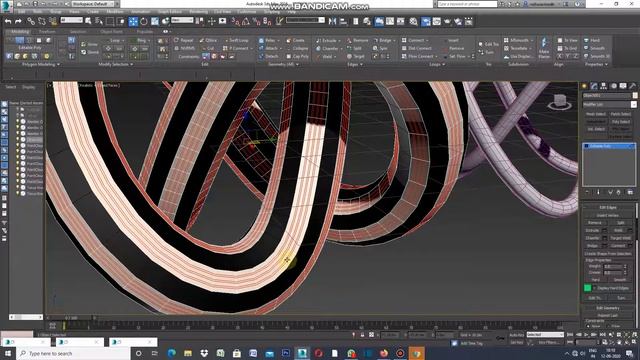This screenshot has height=360, width=640.
Task: Toggle the Snaps 3D toggle
Action: click(235, 21)
